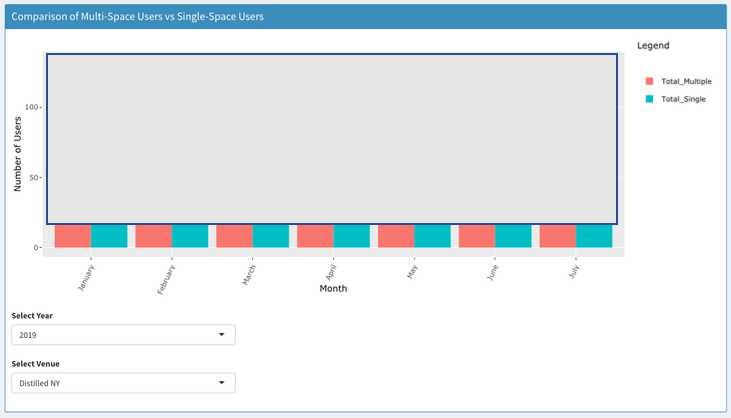Select the May teal bar
The height and width of the screenshot is (418, 731).
tap(432, 236)
